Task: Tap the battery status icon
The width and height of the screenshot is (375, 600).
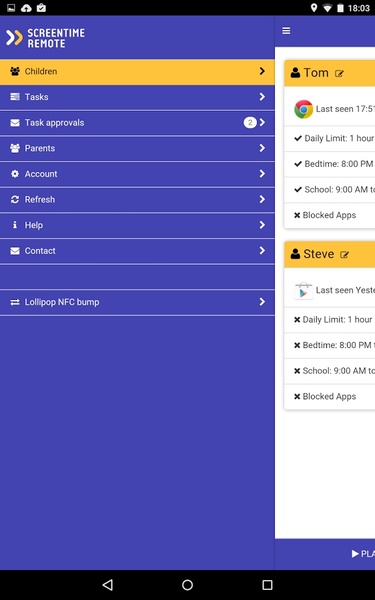Action: (340, 8)
